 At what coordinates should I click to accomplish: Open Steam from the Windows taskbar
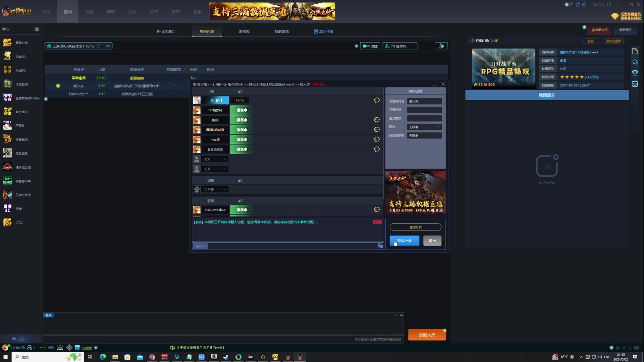(x=226, y=357)
